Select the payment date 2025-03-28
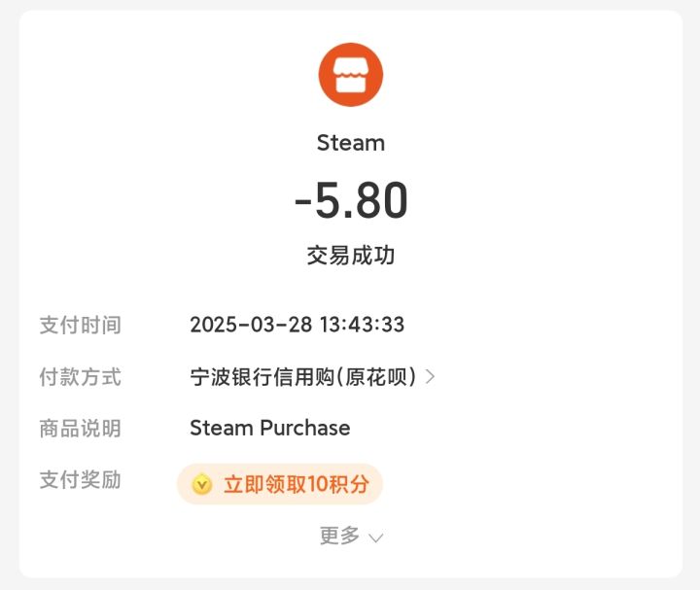This screenshot has height=590, width=700. 251,325
